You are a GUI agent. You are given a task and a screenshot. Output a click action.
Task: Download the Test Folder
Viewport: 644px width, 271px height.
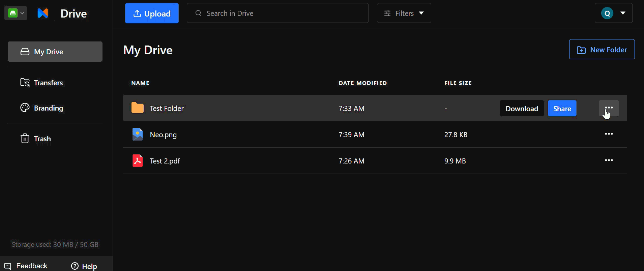click(522, 108)
